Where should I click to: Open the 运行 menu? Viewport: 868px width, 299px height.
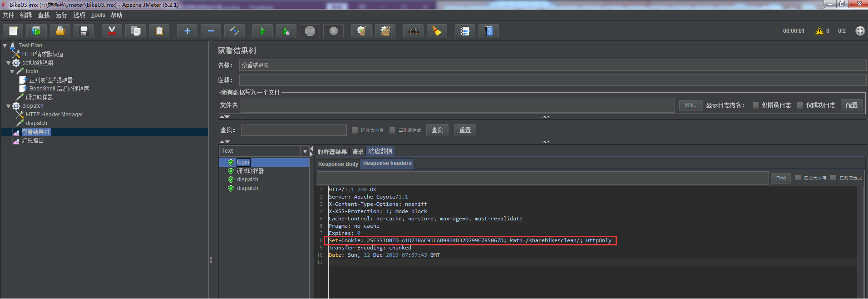61,15
